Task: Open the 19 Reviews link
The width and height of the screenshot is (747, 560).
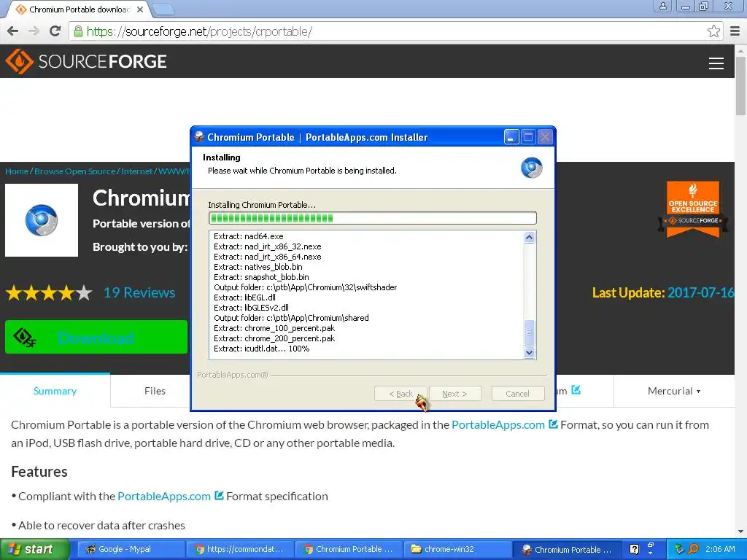Action: point(139,292)
